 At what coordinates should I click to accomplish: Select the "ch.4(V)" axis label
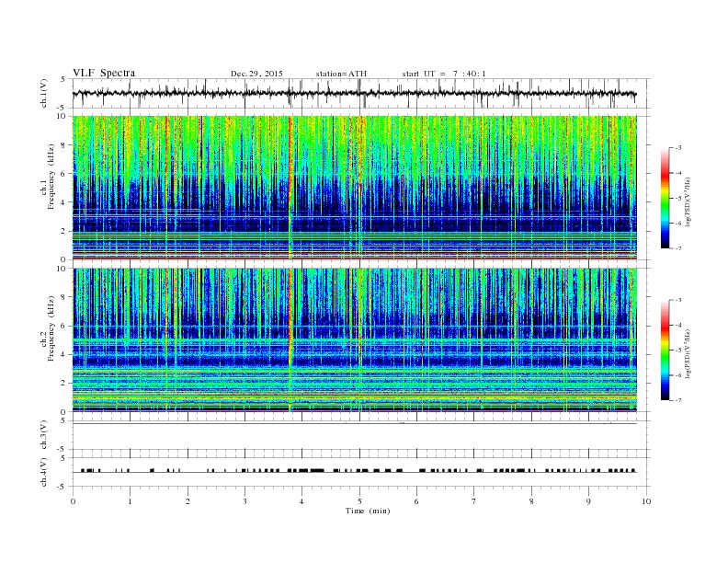click(x=43, y=472)
